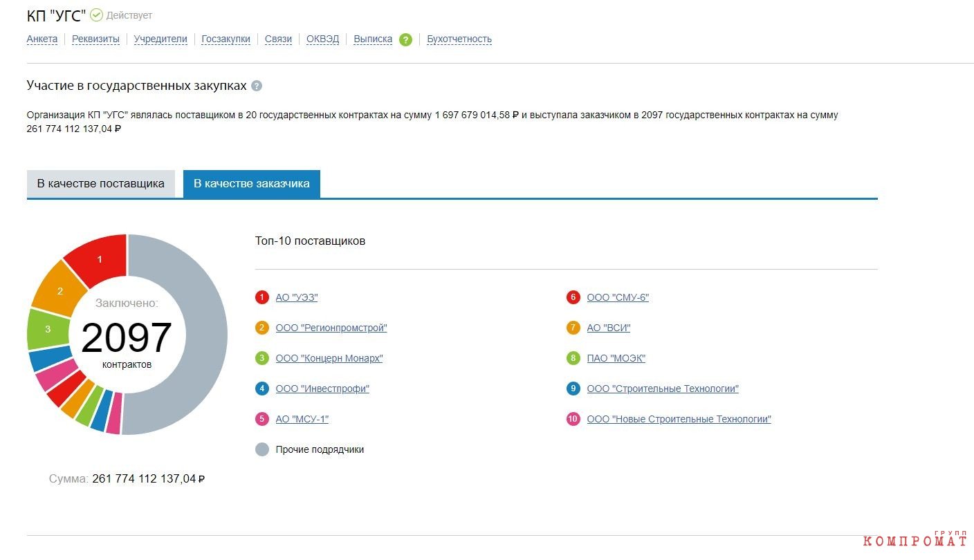974x560 pixels.
Task: Open the Реквизиты section link
Action: pos(95,39)
